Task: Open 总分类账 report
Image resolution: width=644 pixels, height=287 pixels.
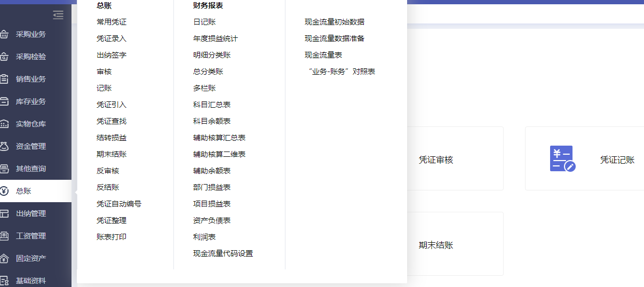Action: tap(208, 71)
